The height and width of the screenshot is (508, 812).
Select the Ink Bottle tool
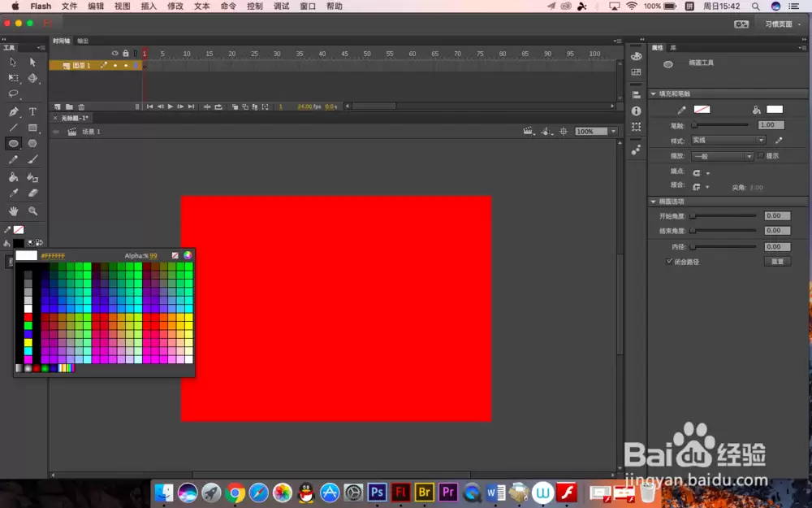coord(32,177)
